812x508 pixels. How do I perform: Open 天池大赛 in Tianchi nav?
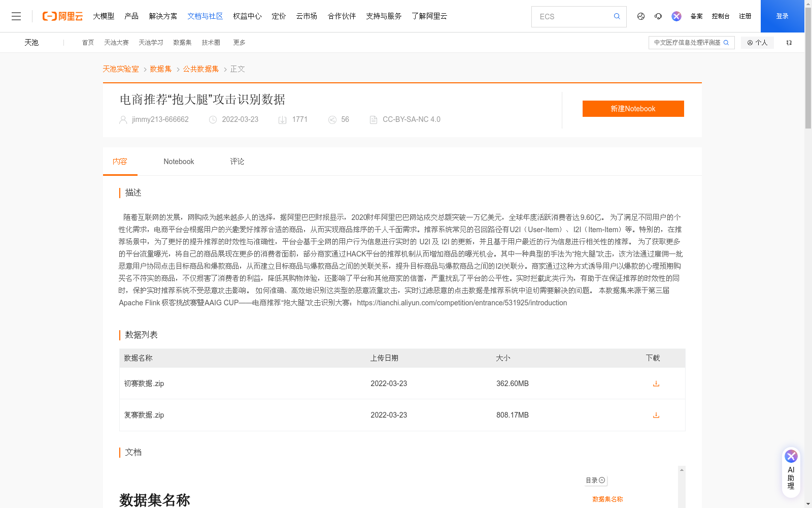pyautogui.click(x=116, y=43)
